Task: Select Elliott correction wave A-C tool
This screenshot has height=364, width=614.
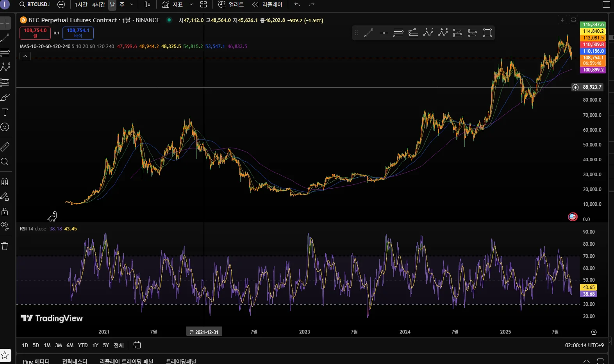Action: (x=443, y=33)
